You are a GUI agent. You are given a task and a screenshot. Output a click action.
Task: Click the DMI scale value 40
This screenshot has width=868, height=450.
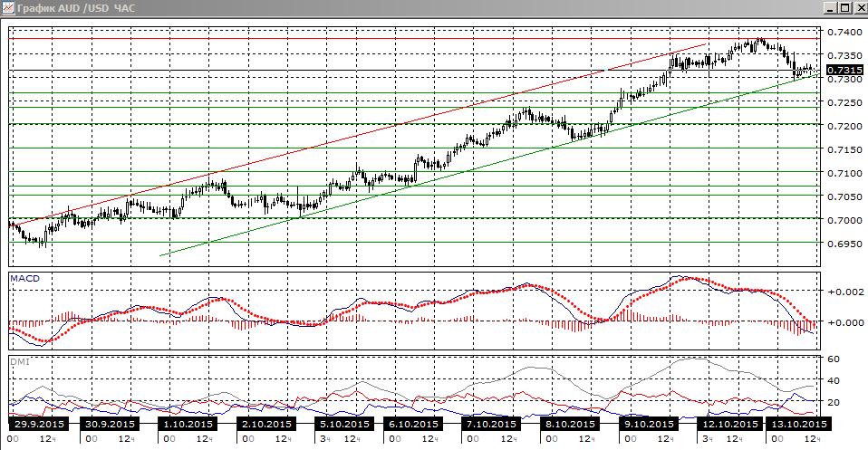834,381
